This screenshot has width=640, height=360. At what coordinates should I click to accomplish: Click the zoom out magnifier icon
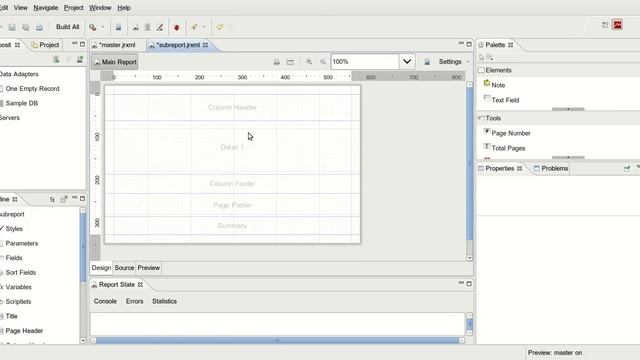point(323,62)
